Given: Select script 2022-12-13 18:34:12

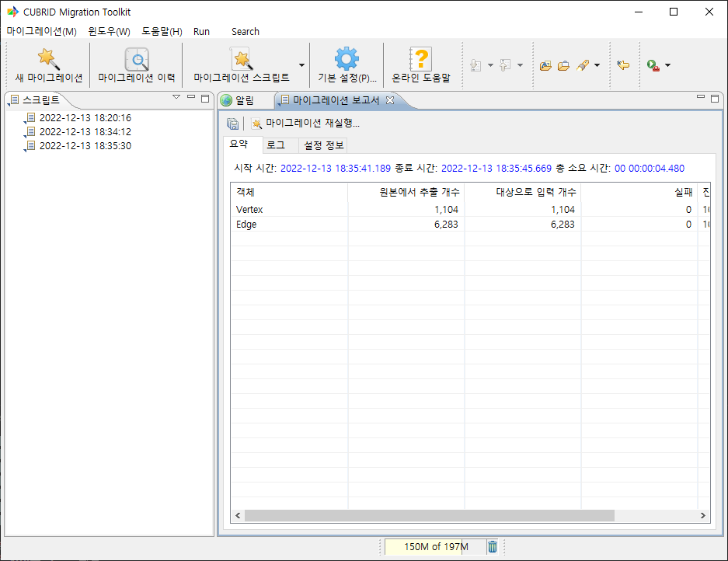Looking at the screenshot, I should click(85, 132).
